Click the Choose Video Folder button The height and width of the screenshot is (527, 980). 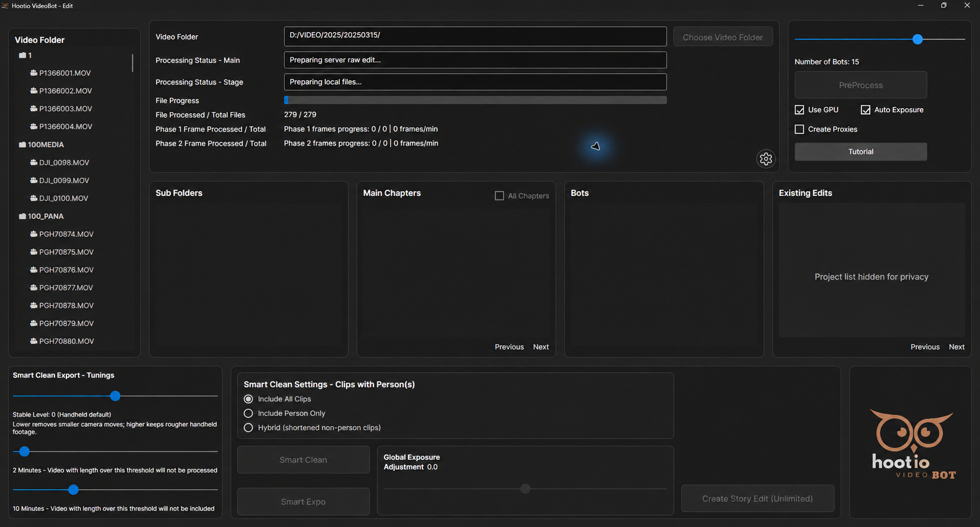pos(723,37)
